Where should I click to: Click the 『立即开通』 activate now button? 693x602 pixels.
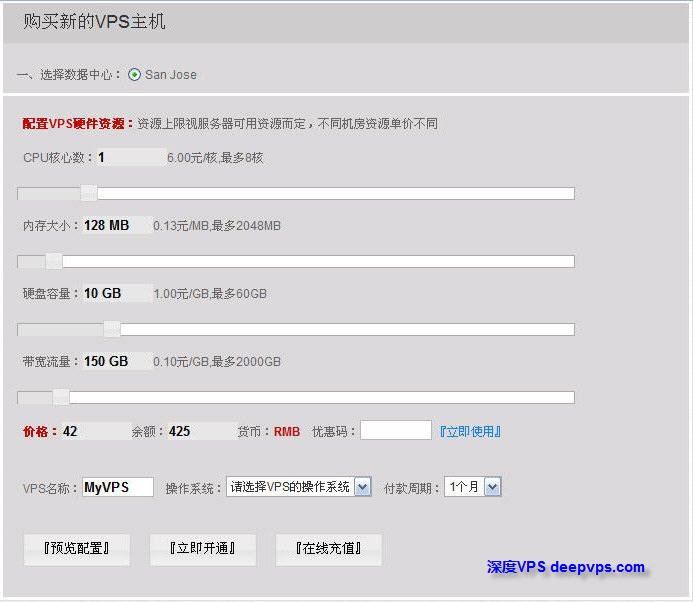point(203,549)
